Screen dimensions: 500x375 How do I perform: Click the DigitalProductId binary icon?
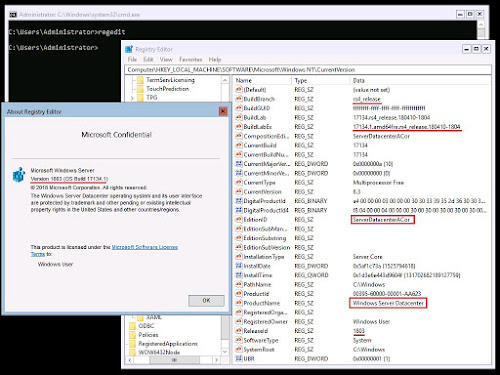point(239,201)
